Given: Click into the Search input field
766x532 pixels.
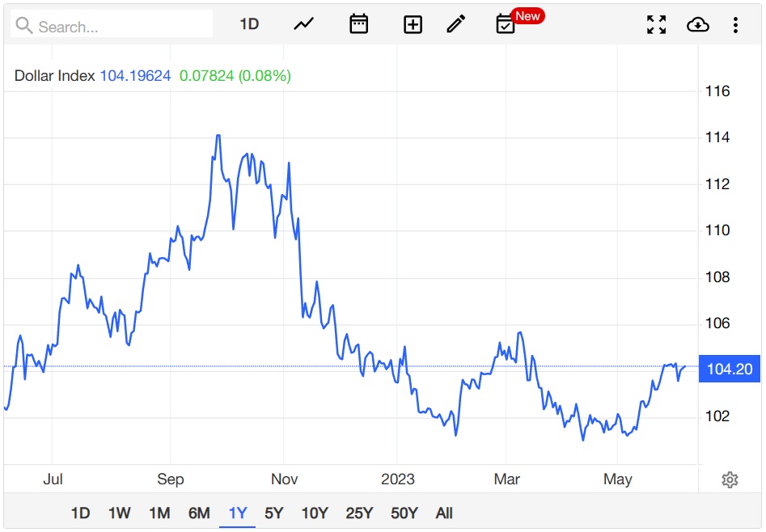Looking at the screenshot, I should 121,27.
